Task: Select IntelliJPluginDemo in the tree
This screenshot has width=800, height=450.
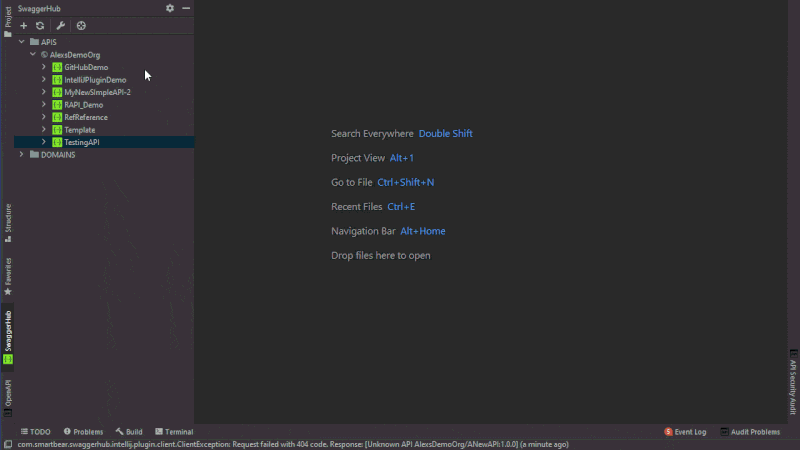Action: 104,80
